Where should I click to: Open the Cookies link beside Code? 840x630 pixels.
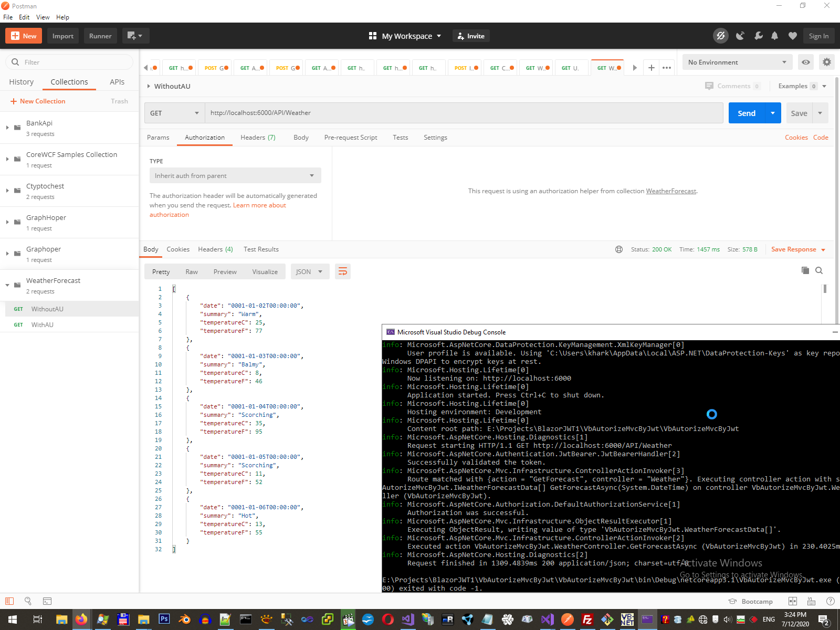coord(796,138)
